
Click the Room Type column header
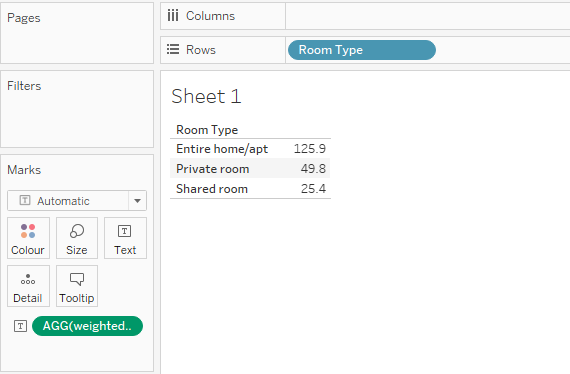[207, 130]
